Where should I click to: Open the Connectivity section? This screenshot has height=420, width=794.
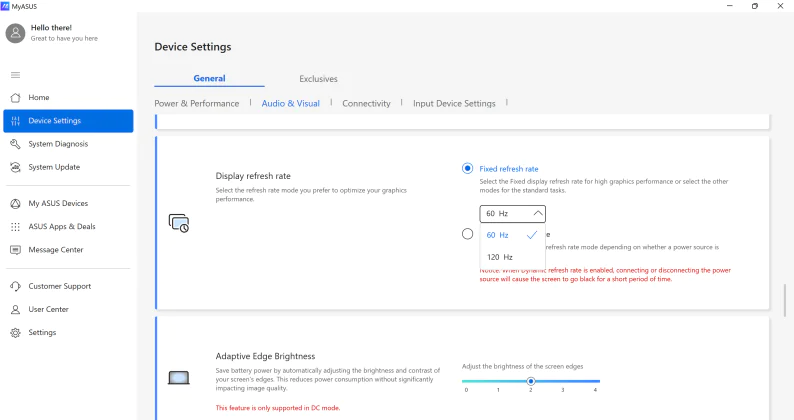click(366, 103)
